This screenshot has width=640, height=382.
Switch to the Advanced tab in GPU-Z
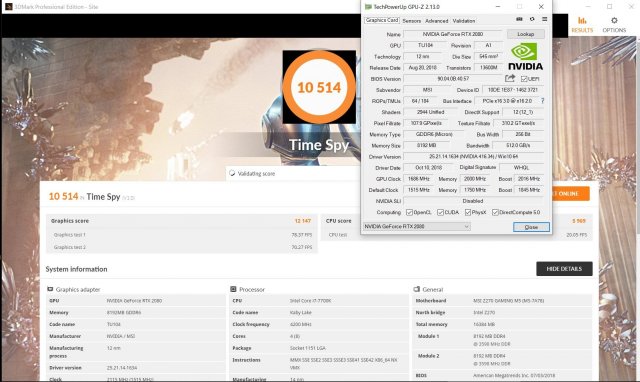pyautogui.click(x=437, y=20)
